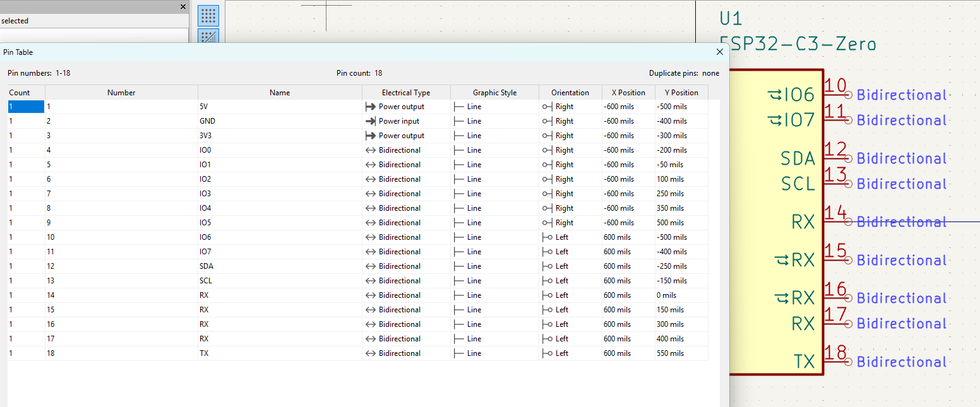The image size is (980, 407).
Task: Select Number cell 15
Action: [121, 310]
